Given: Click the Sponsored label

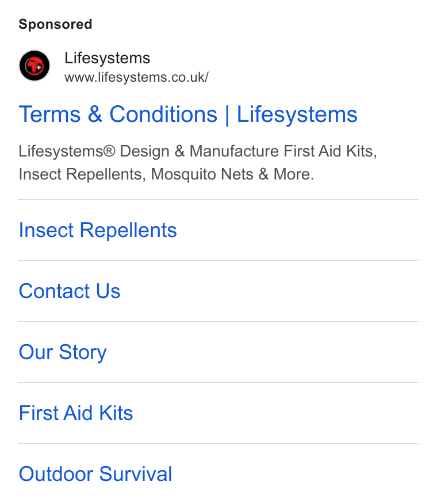Looking at the screenshot, I should (55, 24).
